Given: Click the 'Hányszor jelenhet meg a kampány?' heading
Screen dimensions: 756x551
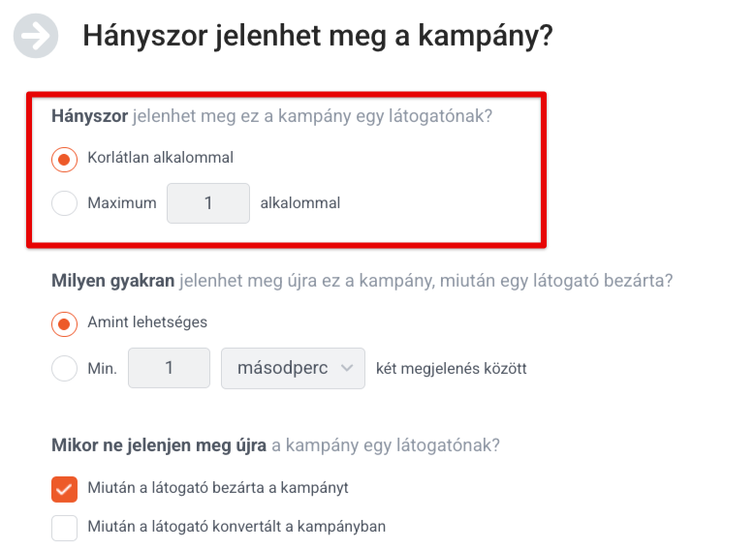Looking at the screenshot, I should 318,37.
